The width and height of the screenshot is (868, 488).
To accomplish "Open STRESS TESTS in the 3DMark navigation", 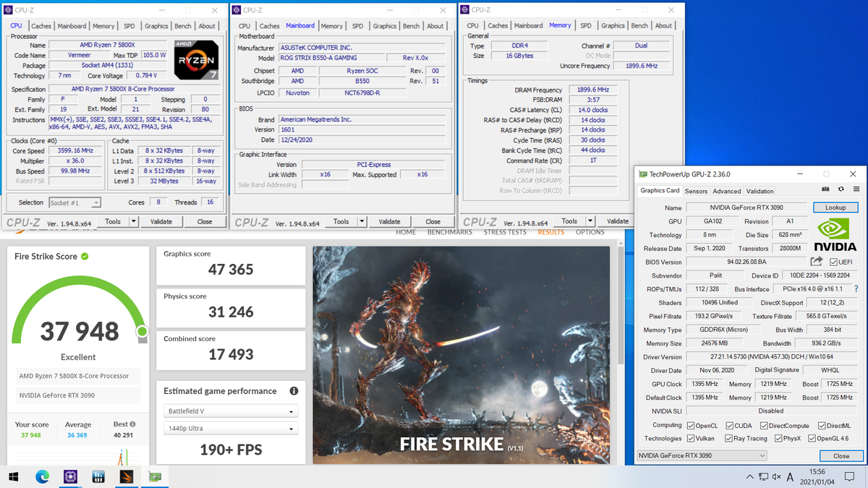I will pos(505,232).
